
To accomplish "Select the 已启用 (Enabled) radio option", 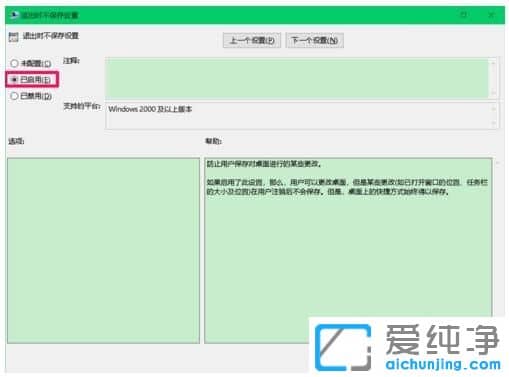I will pos(31,80).
